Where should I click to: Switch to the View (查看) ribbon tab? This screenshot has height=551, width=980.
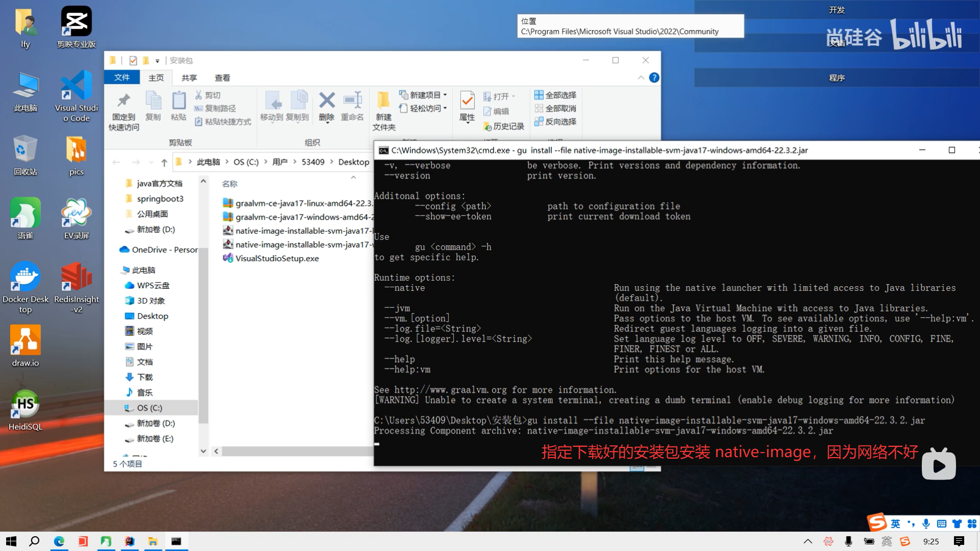tap(222, 78)
